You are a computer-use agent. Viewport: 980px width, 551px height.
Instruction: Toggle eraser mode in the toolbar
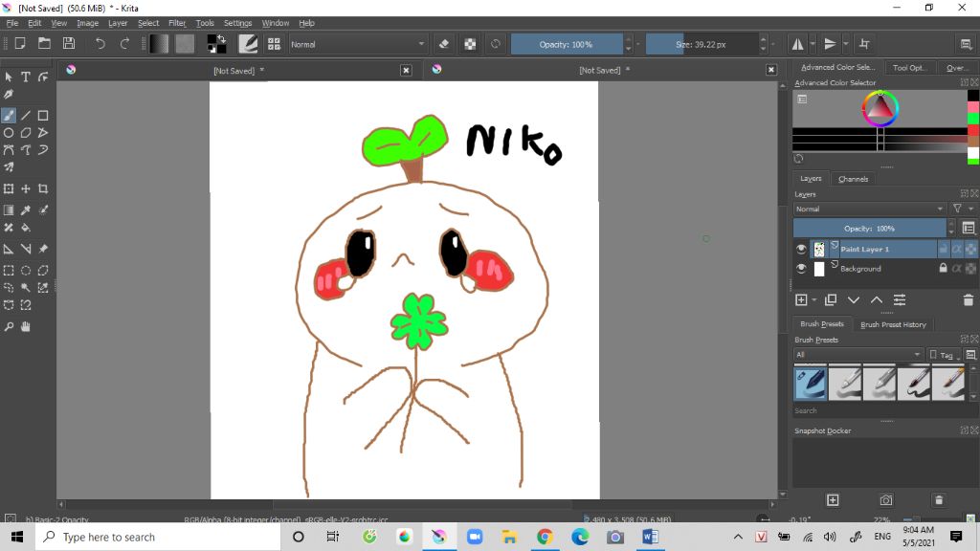(444, 44)
